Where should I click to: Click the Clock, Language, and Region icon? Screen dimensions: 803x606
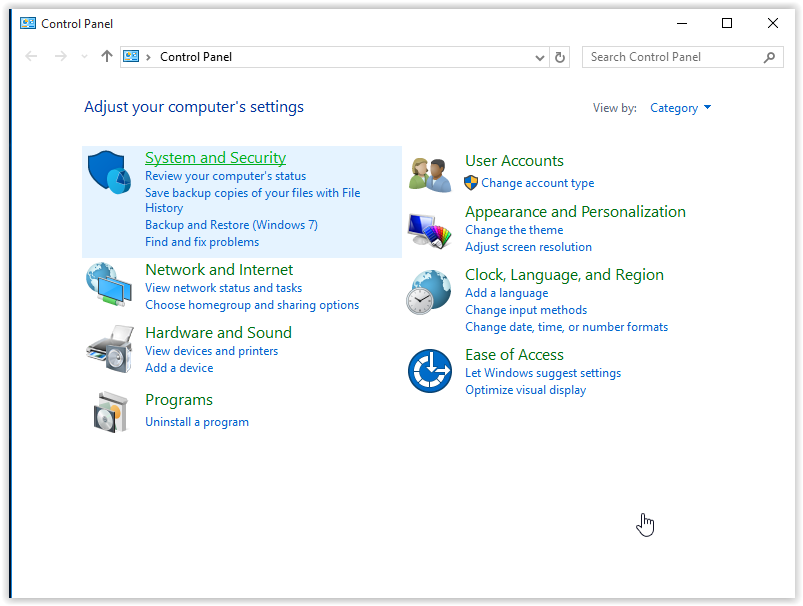click(x=429, y=291)
